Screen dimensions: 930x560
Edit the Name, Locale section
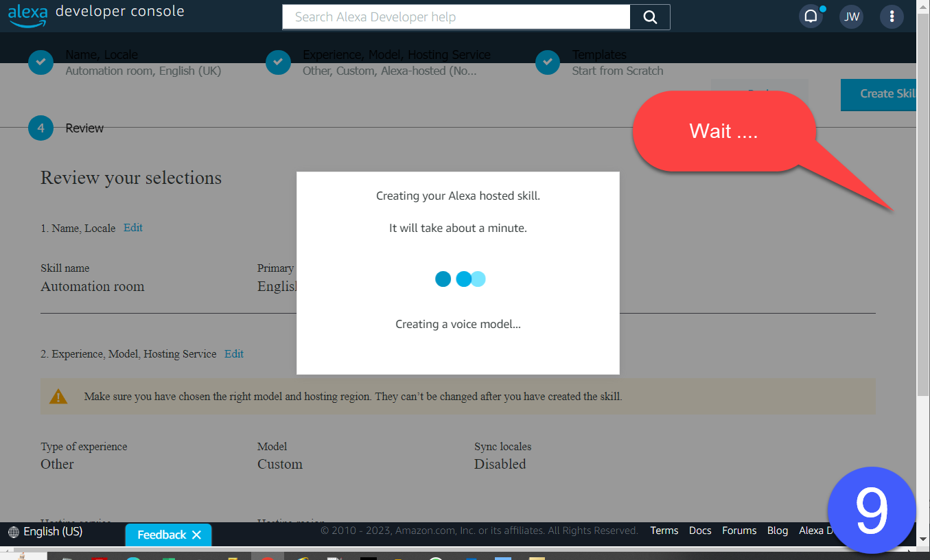pos(133,228)
